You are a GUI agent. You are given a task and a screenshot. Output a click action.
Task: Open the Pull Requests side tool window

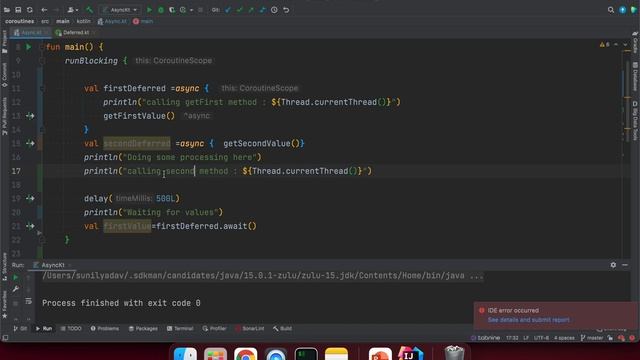(x=4, y=116)
